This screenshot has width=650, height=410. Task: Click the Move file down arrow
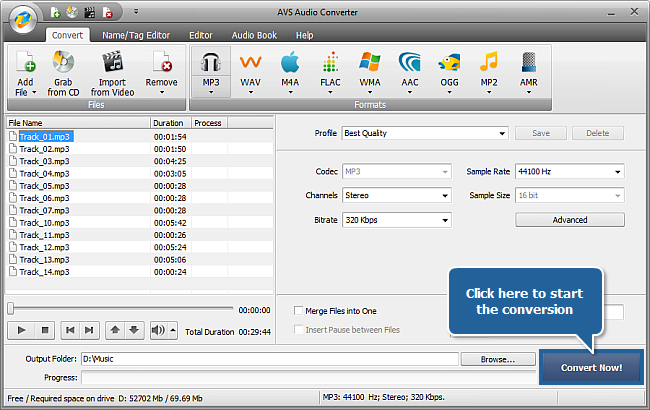coord(134,330)
